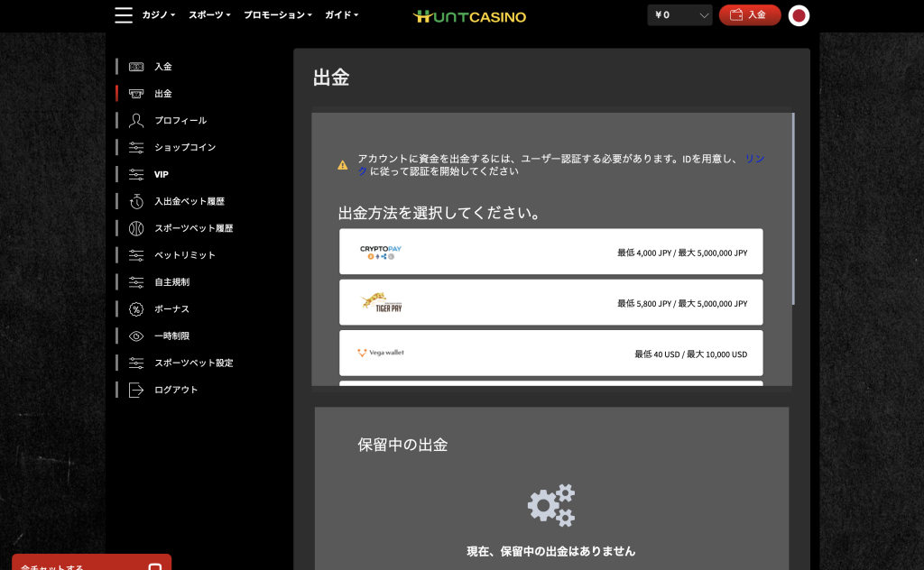Follow the blue リンク verification link
The height and width of the screenshot is (570, 924).
754,159
